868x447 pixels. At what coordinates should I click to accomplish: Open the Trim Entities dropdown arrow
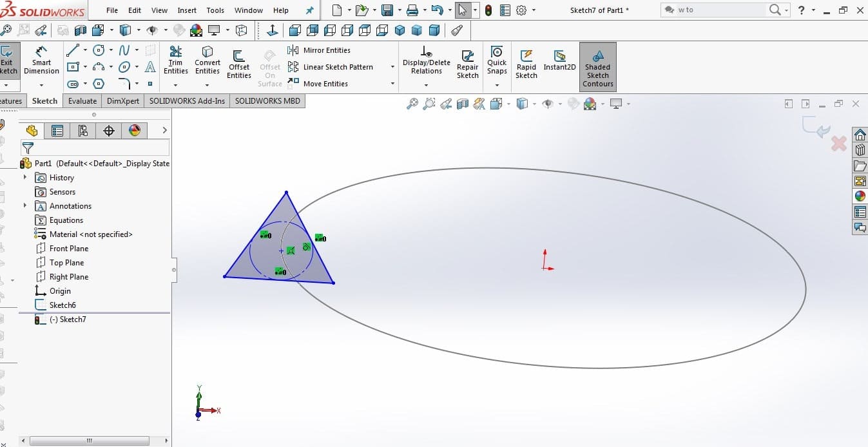pyautogui.click(x=175, y=85)
